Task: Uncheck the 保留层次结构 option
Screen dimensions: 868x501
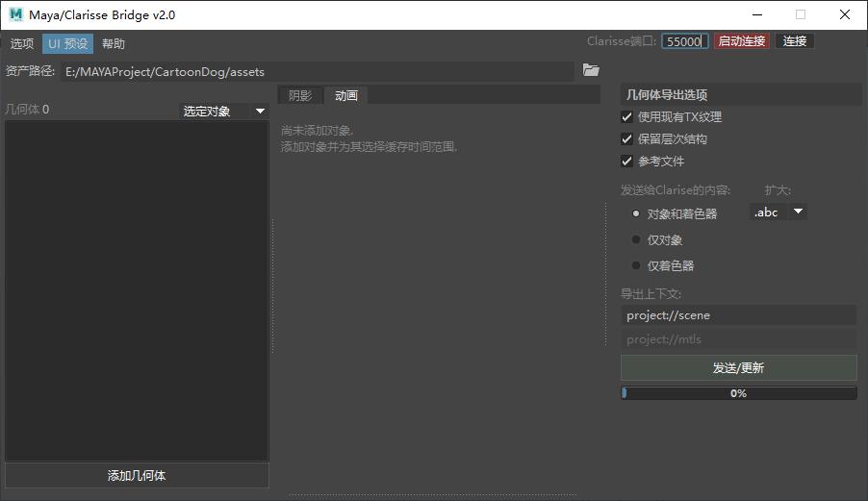Action: coord(627,138)
